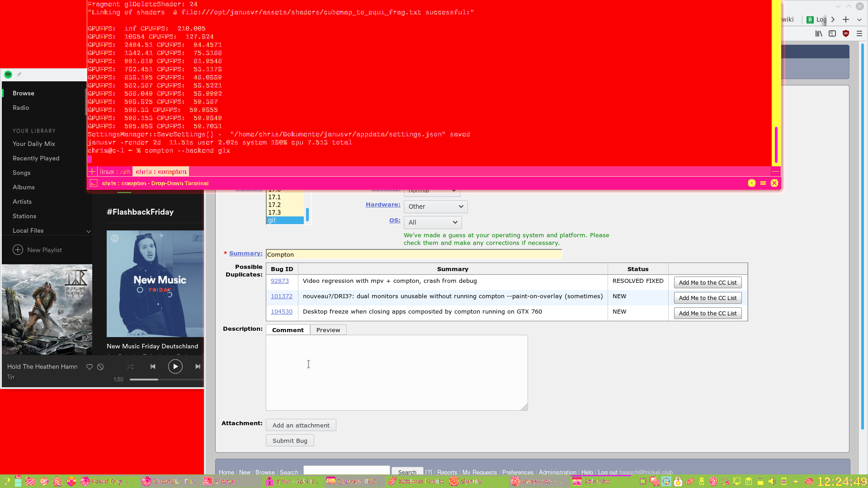Open bug 101372 link

pyautogui.click(x=281, y=296)
